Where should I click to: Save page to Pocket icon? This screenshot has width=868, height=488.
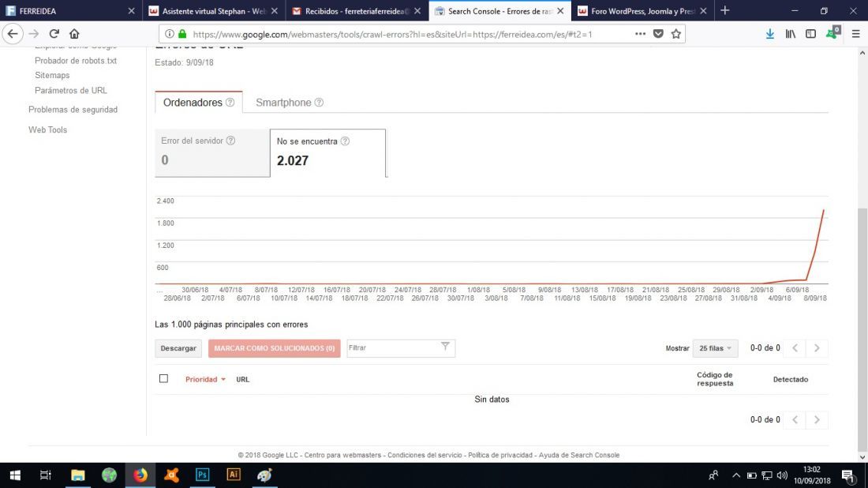coord(658,34)
